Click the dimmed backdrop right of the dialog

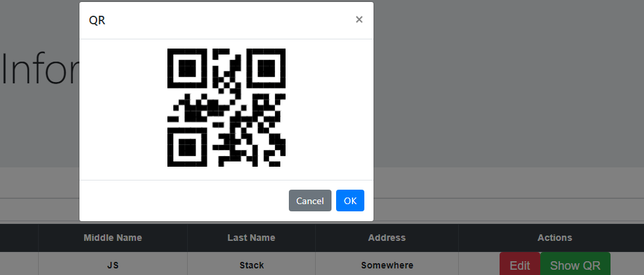509,102
